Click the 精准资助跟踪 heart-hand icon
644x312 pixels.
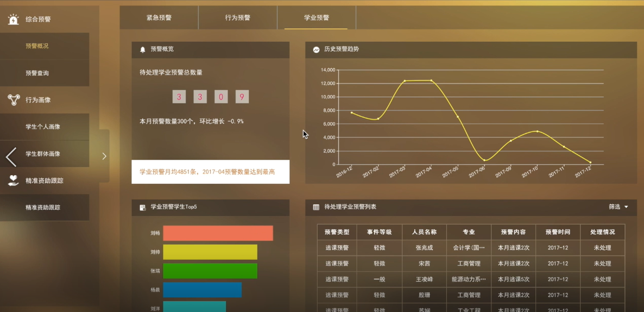pos(14,180)
